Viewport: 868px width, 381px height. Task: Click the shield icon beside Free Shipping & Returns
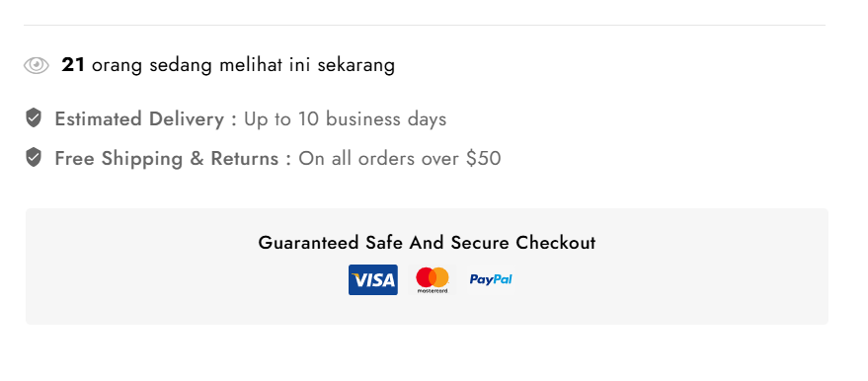[34, 158]
